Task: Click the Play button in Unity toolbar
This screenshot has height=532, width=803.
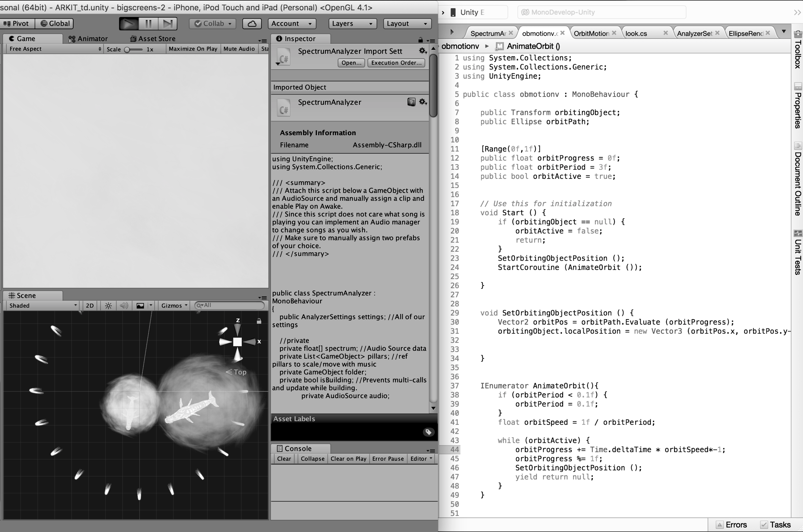Action: point(128,23)
